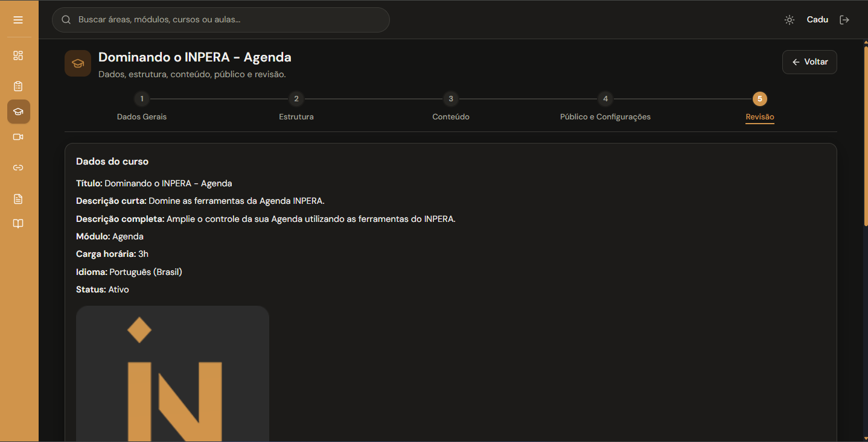Image resolution: width=868 pixels, height=442 pixels.
Task: Click the 'Status: Ativo' line
Action: pyautogui.click(x=103, y=289)
